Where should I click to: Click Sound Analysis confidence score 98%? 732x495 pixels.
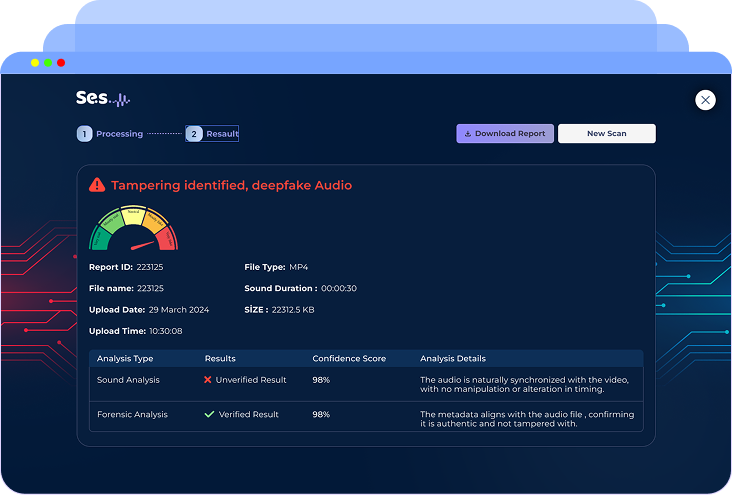321,380
